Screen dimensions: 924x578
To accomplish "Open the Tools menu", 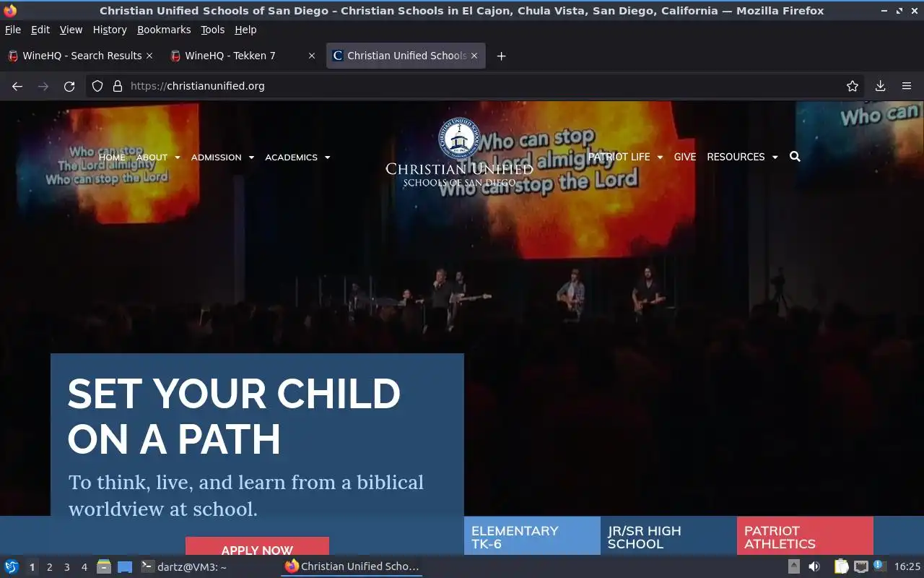I will coord(213,30).
